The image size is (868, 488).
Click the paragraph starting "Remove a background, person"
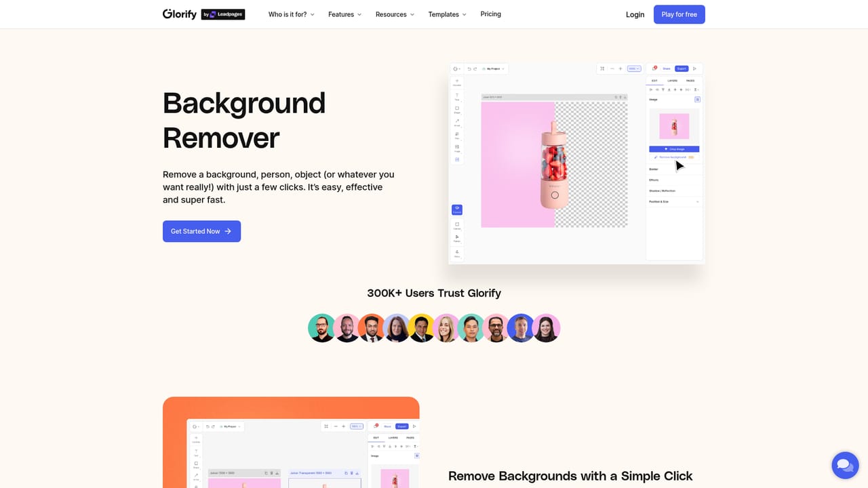pyautogui.click(x=279, y=187)
